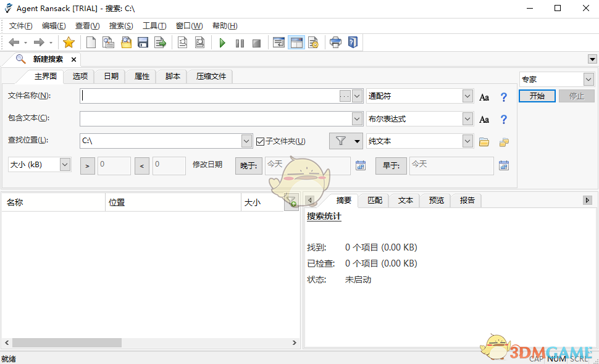Image resolution: width=599 pixels, height=364 pixels.
Task: Switch to the 日期 tab
Action: (x=110, y=76)
